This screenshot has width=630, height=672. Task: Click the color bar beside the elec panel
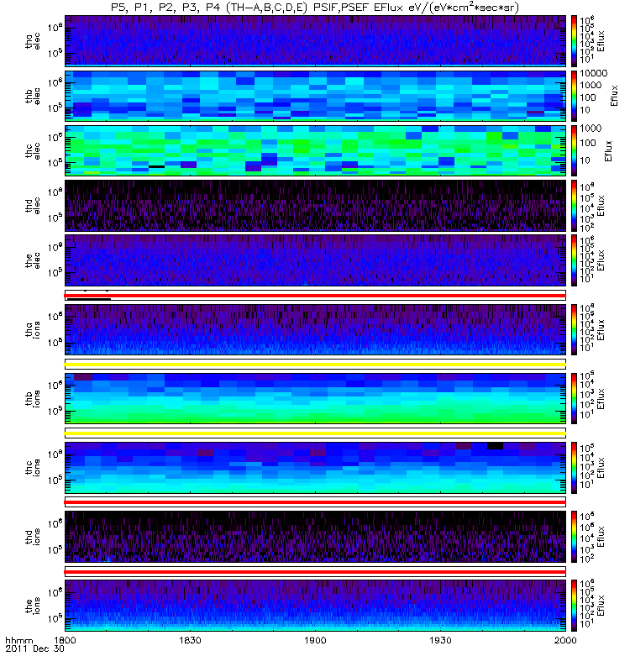(574, 260)
